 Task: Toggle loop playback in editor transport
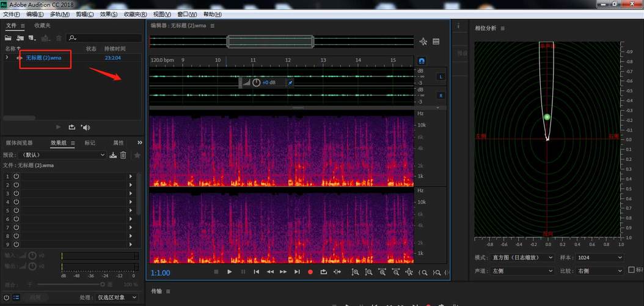tap(324, 272)
